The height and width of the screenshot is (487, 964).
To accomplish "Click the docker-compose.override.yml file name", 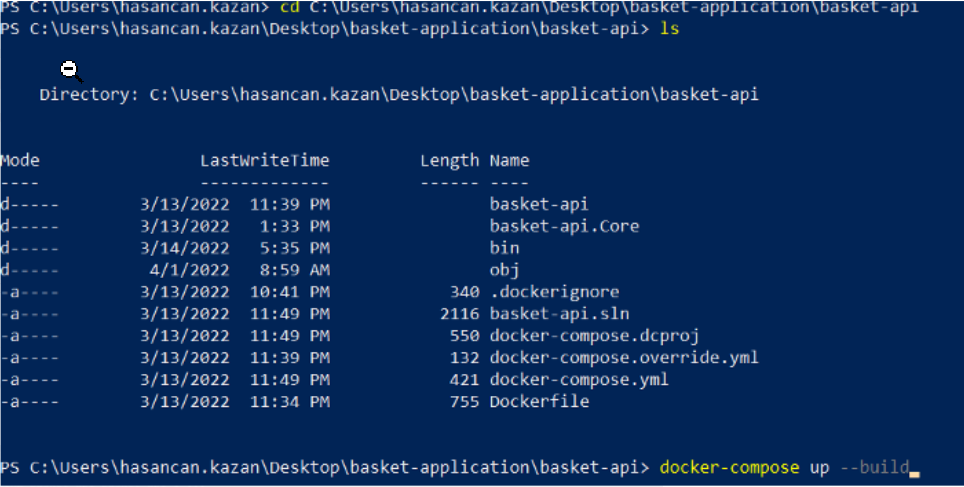I will 624,358.
